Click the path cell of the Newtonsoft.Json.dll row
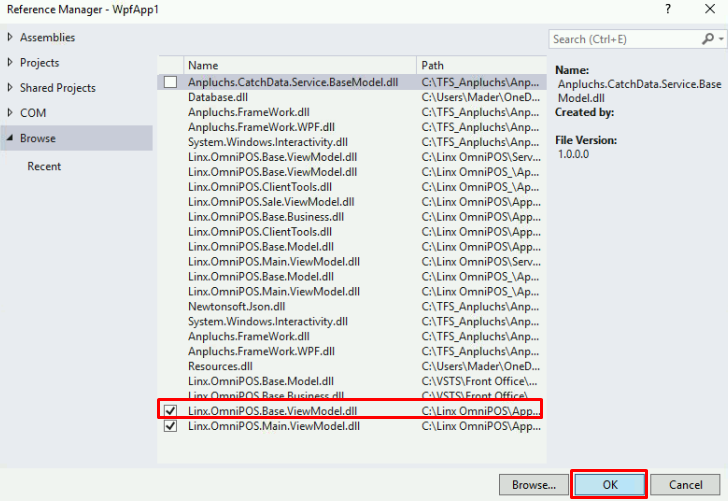Viewport: 728px width, 503px height. click(481, 307)
